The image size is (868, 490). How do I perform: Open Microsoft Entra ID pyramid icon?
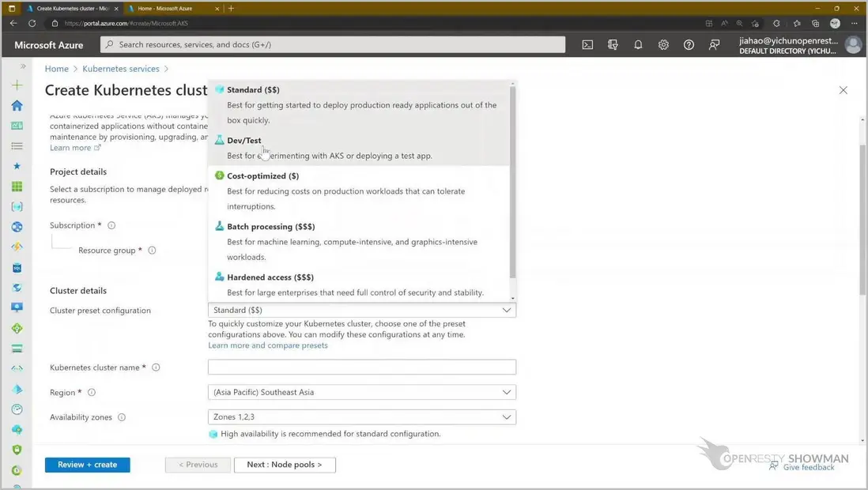17,389
